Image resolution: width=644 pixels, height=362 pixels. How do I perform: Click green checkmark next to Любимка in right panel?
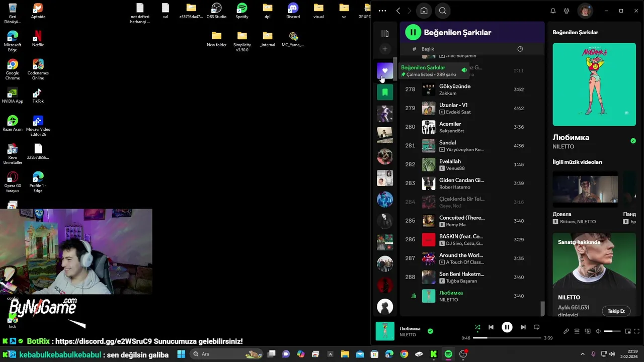tap(633, 141)
